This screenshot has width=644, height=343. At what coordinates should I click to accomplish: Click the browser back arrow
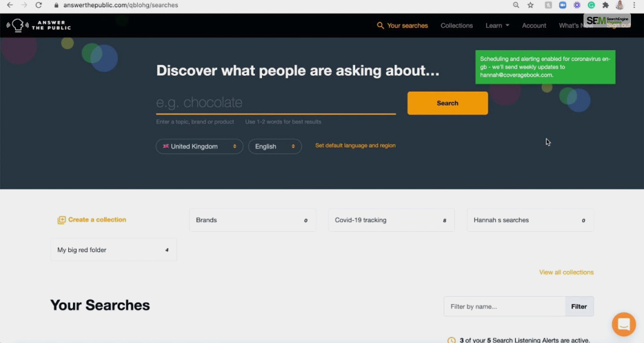10,5
